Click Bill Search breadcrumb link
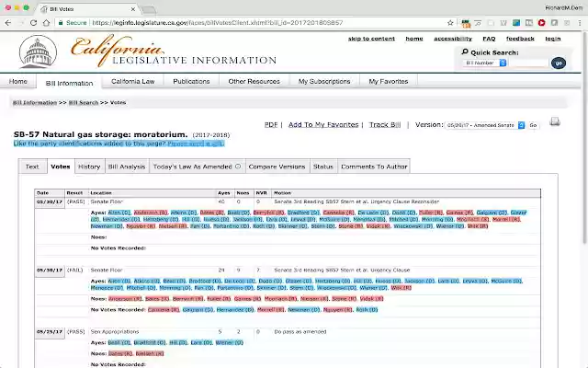Viewport: 588px width, 368px height. (x=84, y=102)
